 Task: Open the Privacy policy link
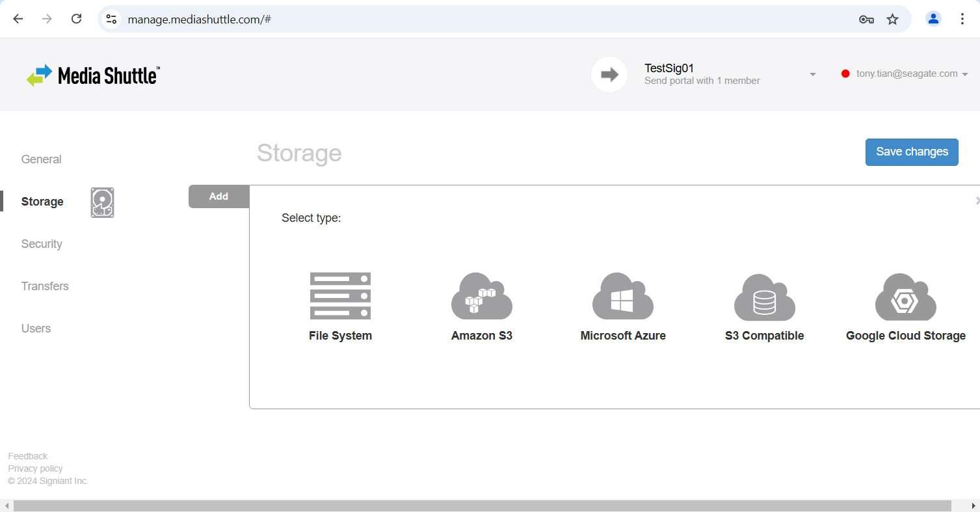tap(36, 468)
